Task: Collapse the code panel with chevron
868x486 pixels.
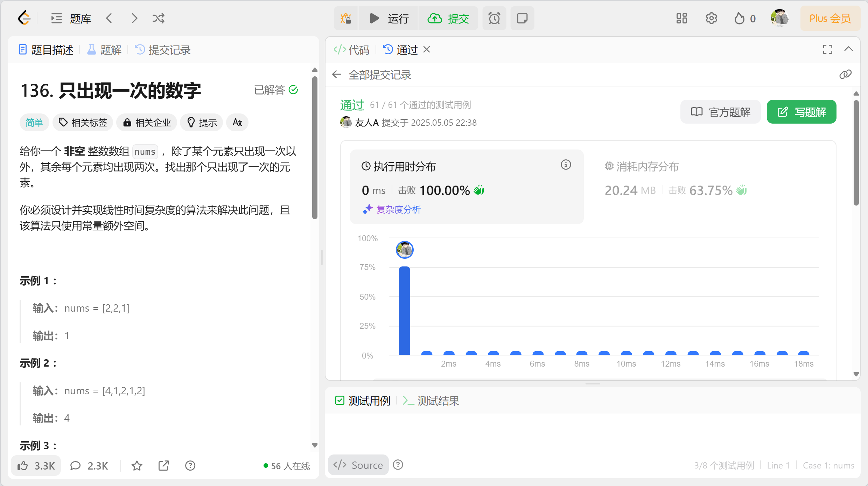Action: 848,49
